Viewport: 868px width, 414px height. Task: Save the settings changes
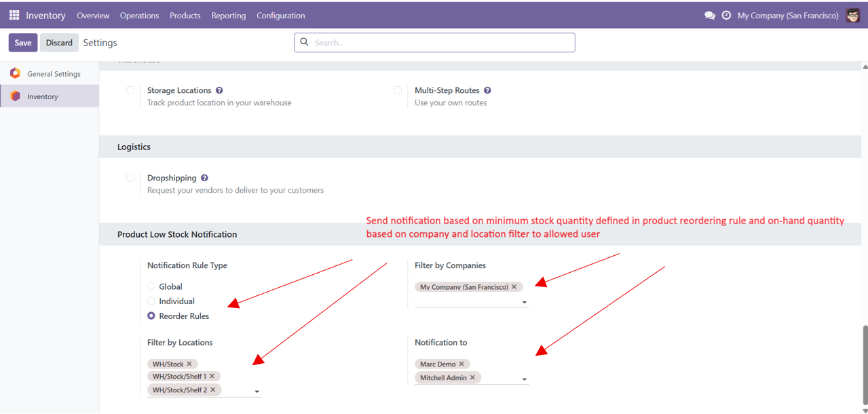(x=23, y=43)
